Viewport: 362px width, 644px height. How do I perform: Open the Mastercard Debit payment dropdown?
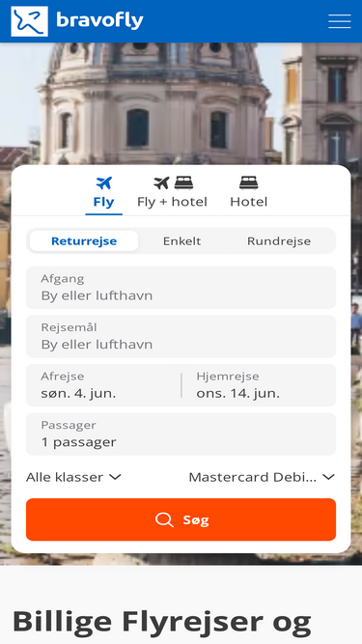click(262, 477)
